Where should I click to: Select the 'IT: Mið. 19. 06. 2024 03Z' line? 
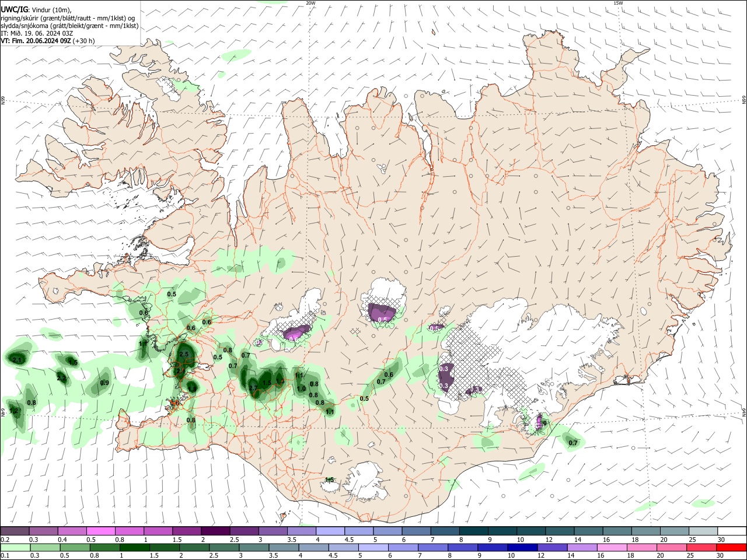pos(37,33)
